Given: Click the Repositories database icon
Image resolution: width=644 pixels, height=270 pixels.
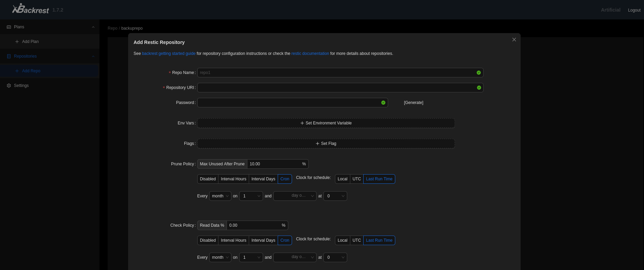Looking at the screenshot, I should click(9, 56).
